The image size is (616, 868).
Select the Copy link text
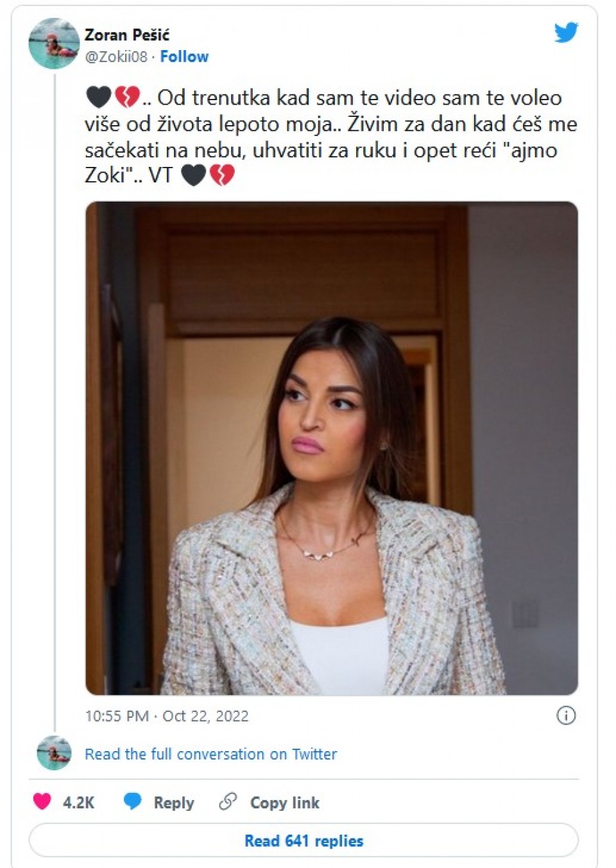(x=284, y=803)
